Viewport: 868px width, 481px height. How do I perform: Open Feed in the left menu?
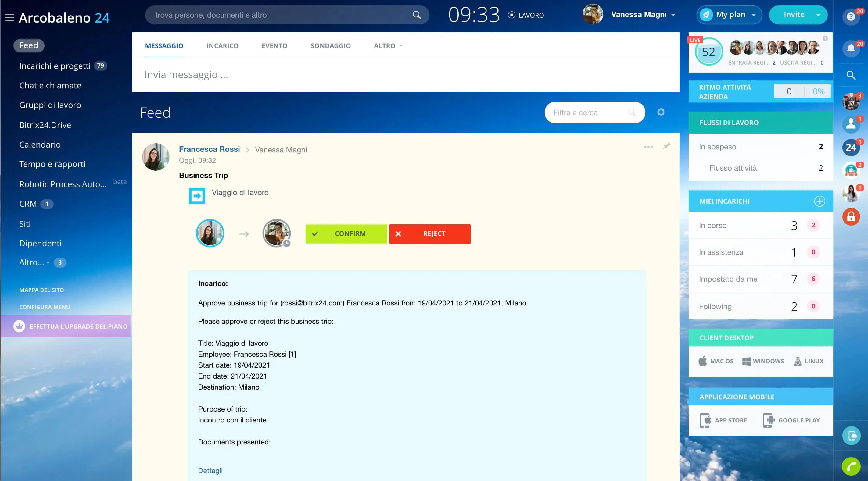point(29,45)
